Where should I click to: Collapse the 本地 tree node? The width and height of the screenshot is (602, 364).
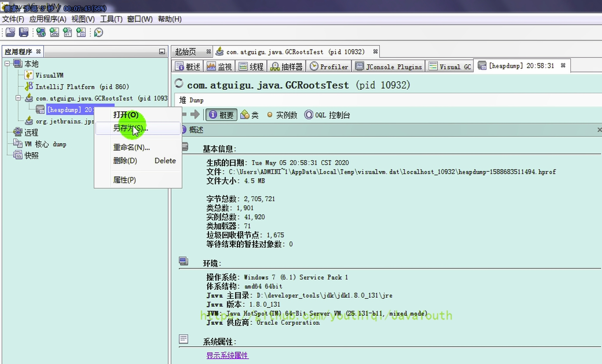pyautogui.click(x=7, y=63)
